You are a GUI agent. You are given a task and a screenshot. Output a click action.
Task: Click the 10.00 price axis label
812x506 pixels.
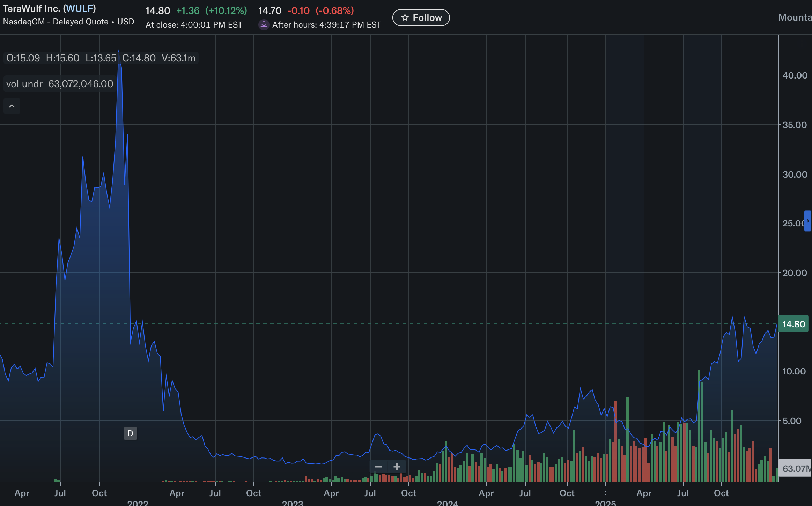794,371
